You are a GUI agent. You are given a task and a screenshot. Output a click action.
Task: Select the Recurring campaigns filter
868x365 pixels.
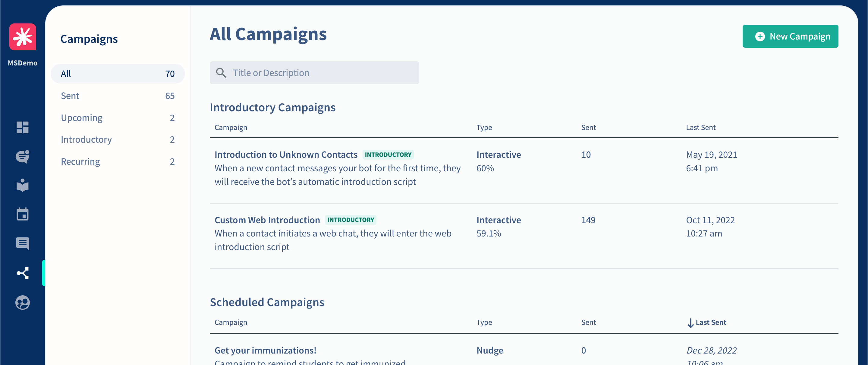[118, 162]
